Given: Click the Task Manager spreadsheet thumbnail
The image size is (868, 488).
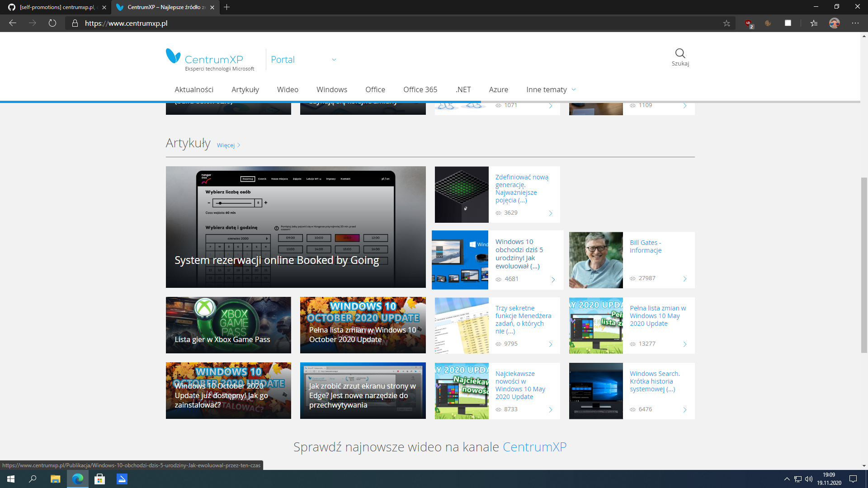Looking at the screenshot, I should pyautogui.click(x=462, y=325).
